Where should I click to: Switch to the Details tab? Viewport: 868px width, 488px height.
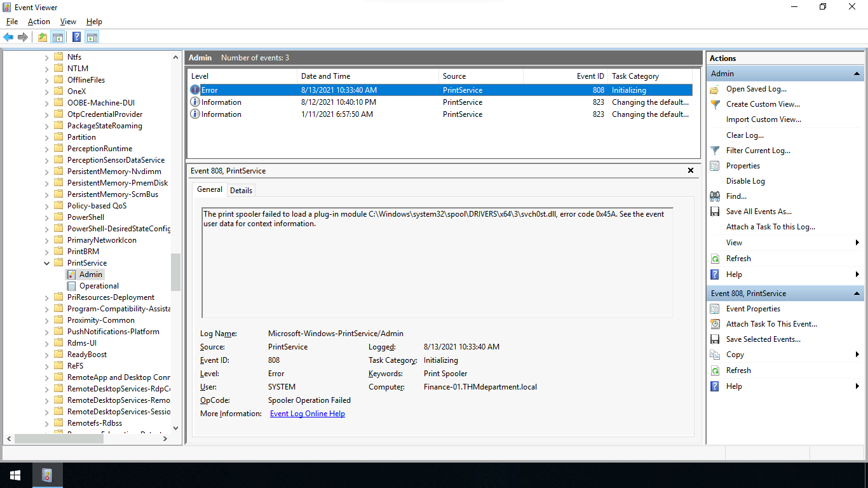[241, 190]
